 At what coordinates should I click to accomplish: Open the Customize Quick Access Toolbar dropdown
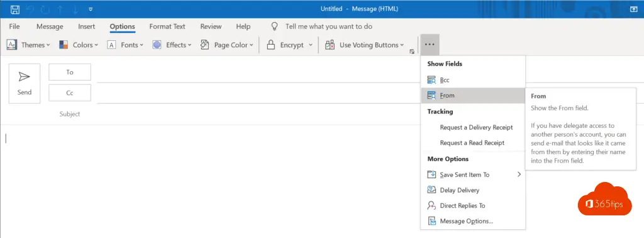point(91,9)
